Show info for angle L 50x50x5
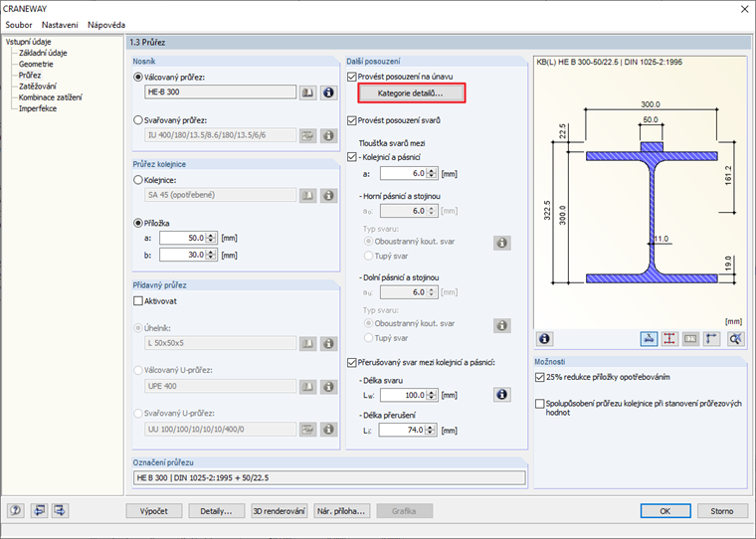This screenshot has width=756, height=539. pos(328,344)
